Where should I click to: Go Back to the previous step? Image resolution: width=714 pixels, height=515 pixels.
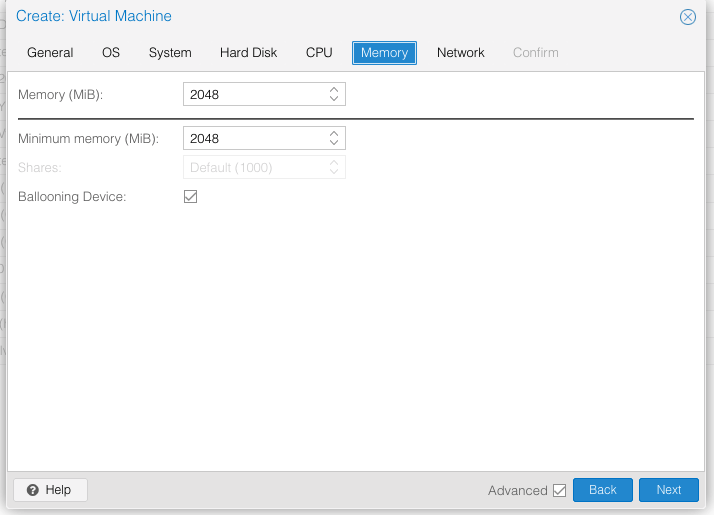click(x=602, y=490)
